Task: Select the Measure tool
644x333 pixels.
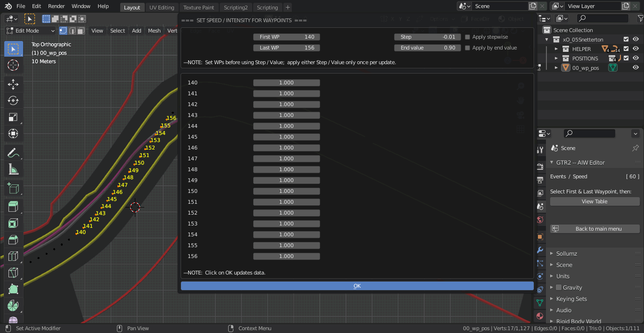Action: point(13,169)
